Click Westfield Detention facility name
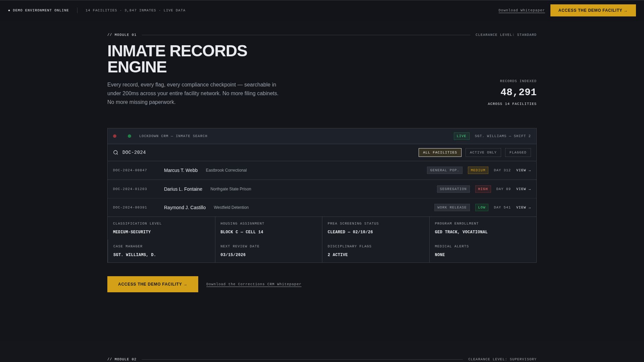 tap(231, 207)
